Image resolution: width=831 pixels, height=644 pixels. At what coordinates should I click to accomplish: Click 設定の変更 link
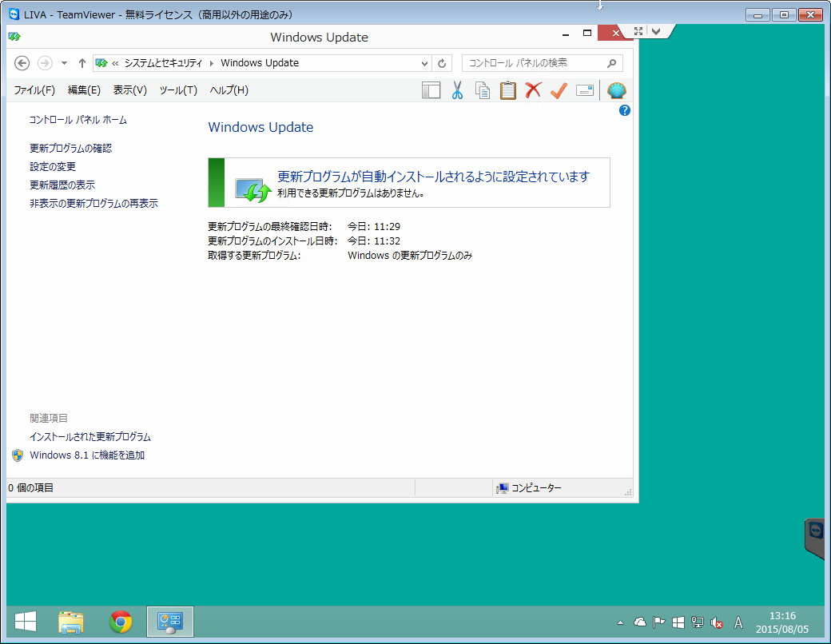[53, 166]
